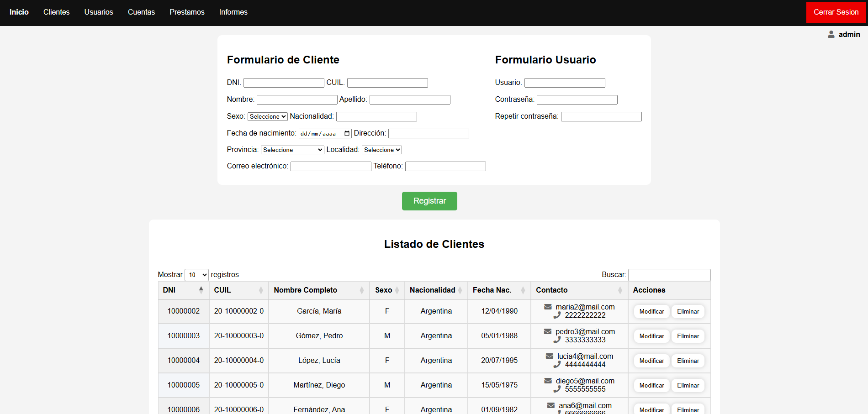This screenshot has width=868, height=414.
Task: Click inside the Buscar search field
Action: tap(669, 275)
